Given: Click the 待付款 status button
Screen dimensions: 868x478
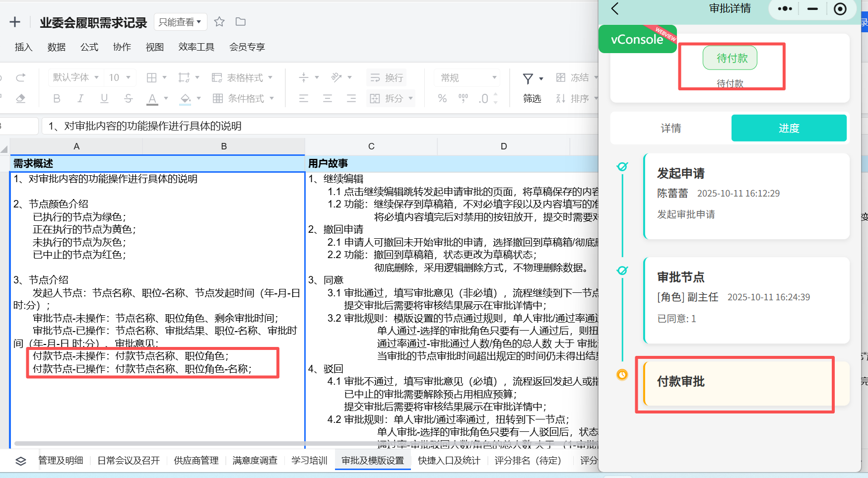Looking at the screenshot, I should pos(730,58).
